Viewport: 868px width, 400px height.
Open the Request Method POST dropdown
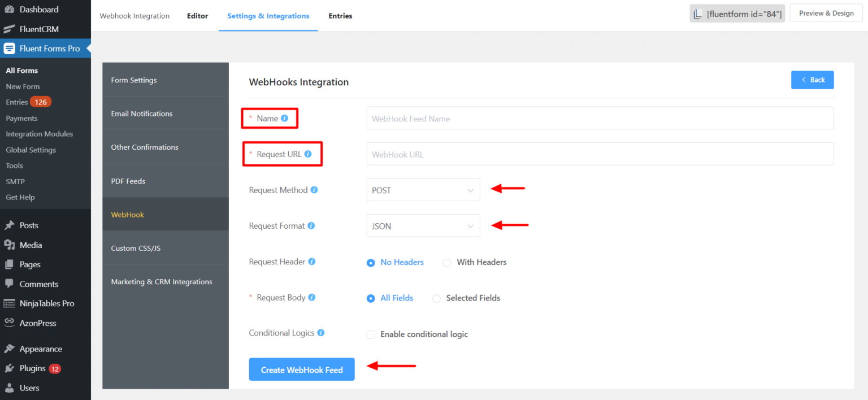[423, 190]
